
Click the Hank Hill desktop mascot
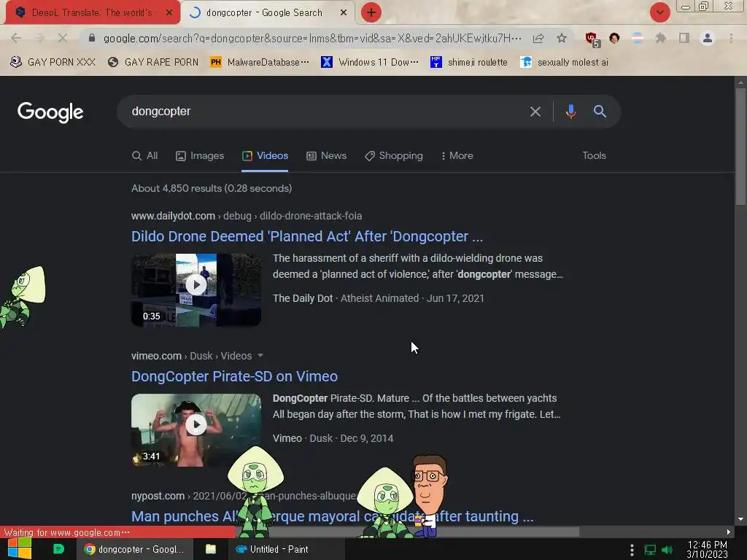point(429,495)
